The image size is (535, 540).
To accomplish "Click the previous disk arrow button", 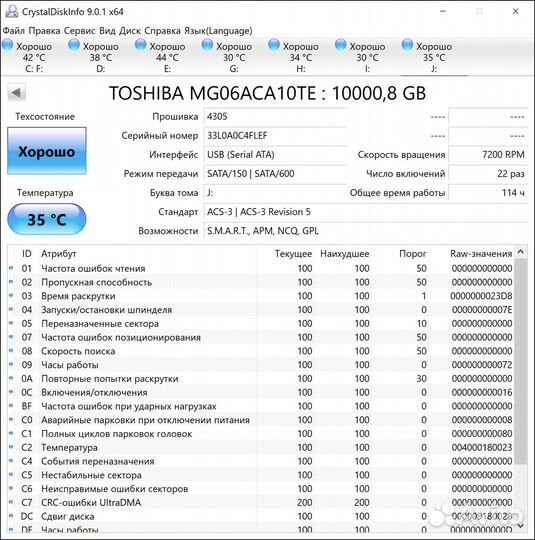I will 17,93.
